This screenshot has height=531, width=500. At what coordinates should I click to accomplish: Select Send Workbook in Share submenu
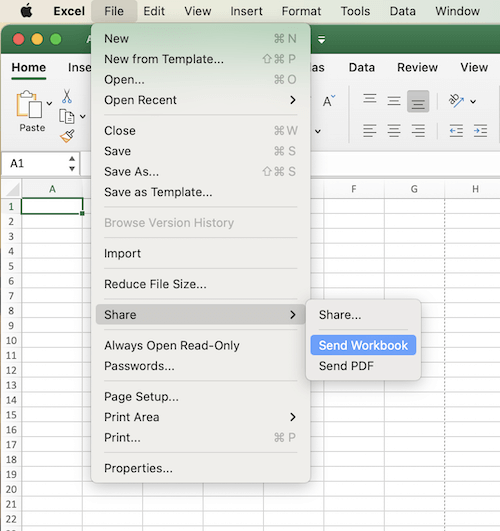point(363,345)
